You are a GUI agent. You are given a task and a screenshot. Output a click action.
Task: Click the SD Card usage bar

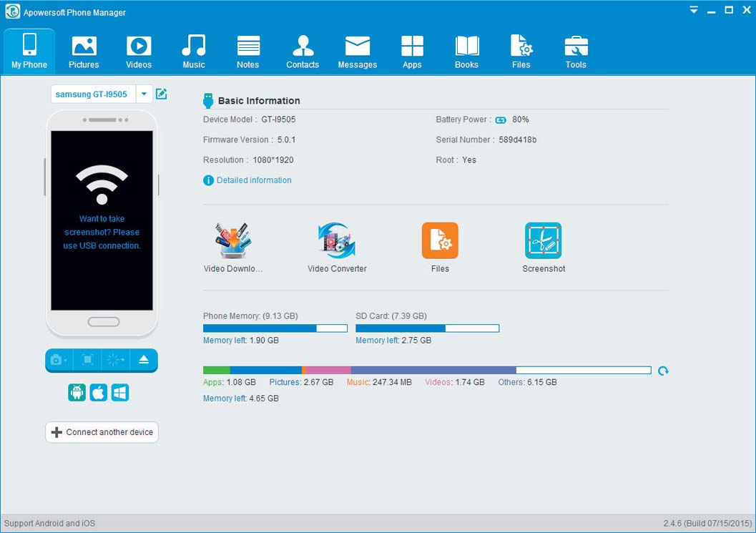coord(427,328)
